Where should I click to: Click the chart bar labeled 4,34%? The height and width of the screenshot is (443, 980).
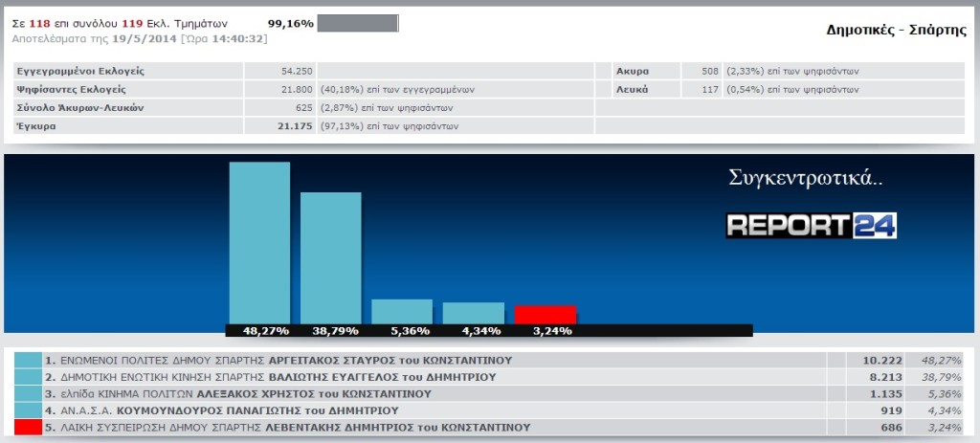[473, 313]
